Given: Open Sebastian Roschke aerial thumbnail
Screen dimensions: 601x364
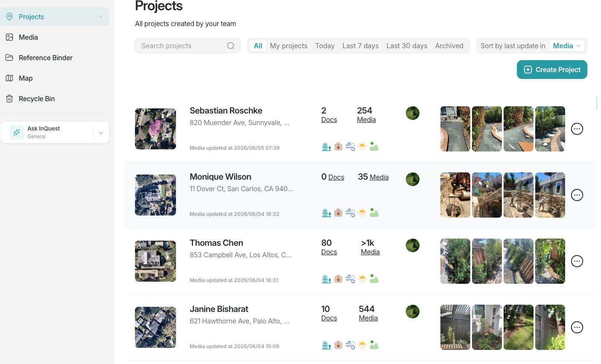Looking at the screenshot, I should [155, 129].
